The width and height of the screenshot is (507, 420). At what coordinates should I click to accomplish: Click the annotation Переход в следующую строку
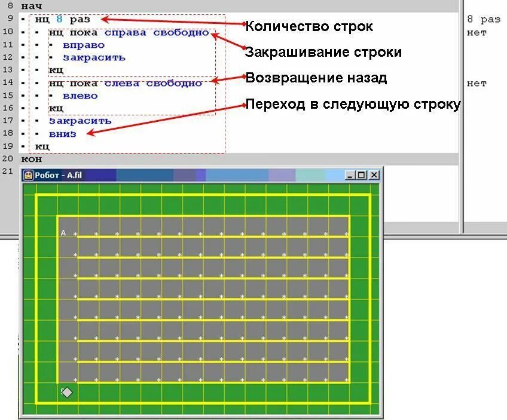tap(353, 105)
